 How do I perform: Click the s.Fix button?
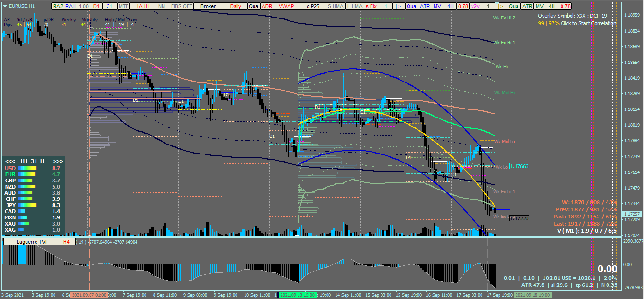372,6
